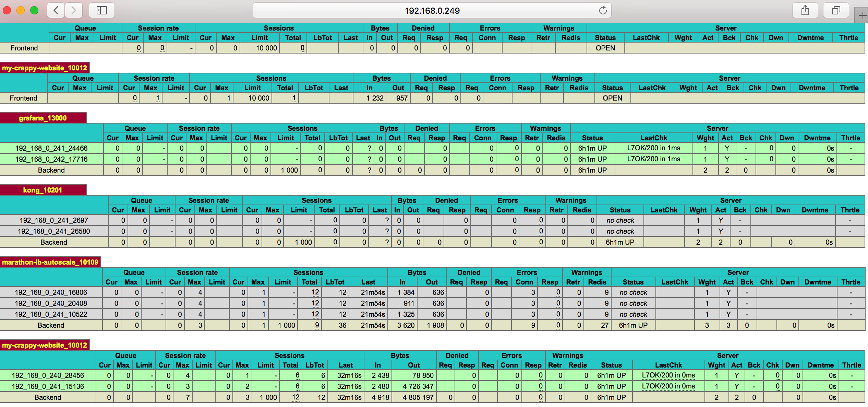Click L7OK/200 in 0ms for 192_168_0_241_15136
Image resolution: width=868 pixels, height=407 pixels.
click(668, 386)
